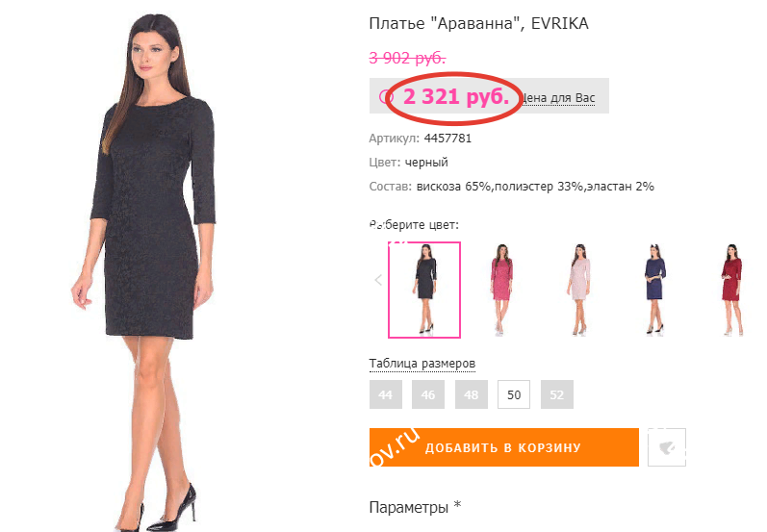This screenshot has height=532, width=767.
Task: Open the Цена для Вас price explanation
Action: [x=557, y=98]
